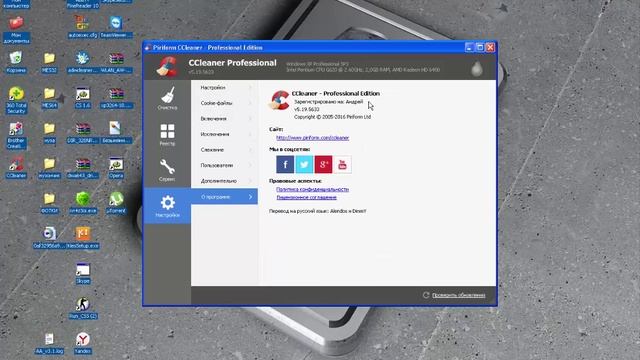
Task: Select the Безымянный image file on desktop
Action: (x=116, y=132)
